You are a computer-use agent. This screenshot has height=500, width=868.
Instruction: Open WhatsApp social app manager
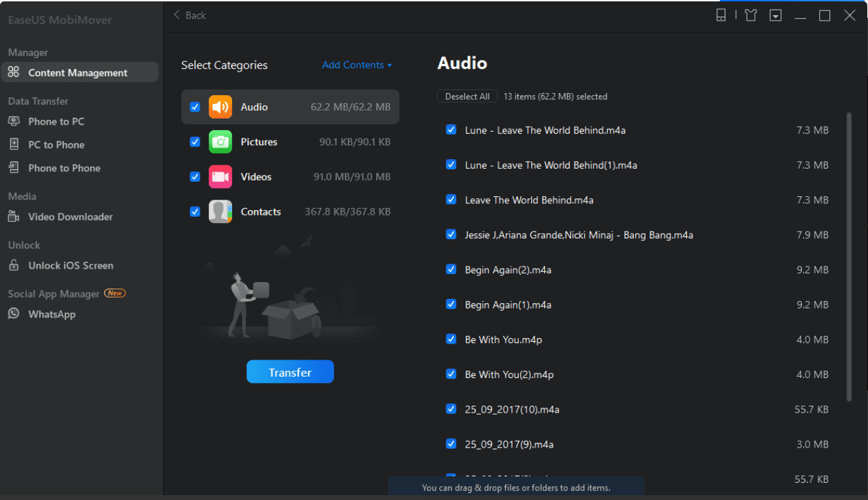click(52, 314)
